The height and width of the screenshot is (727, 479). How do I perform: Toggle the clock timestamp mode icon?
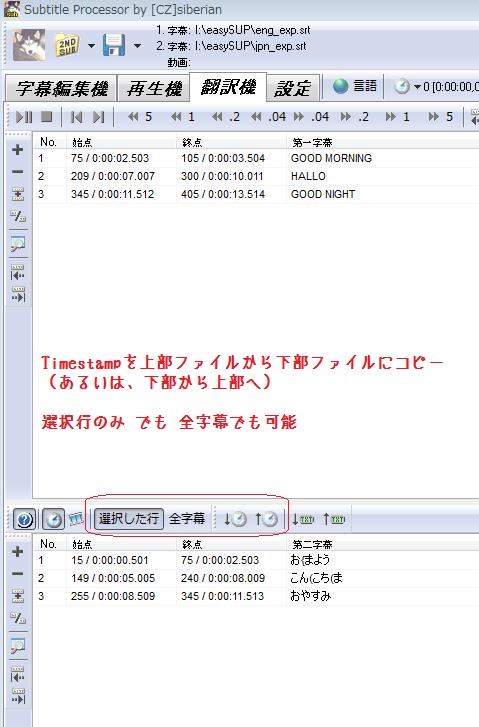(x=53, y=519)
